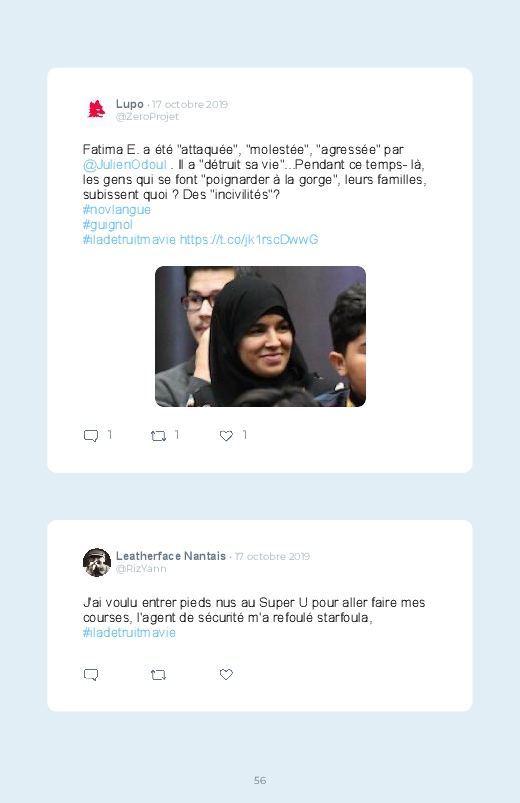
Task: Like Lupo's tweet with the heart icon
Action: pyautogui.click(x=226, y=435)
